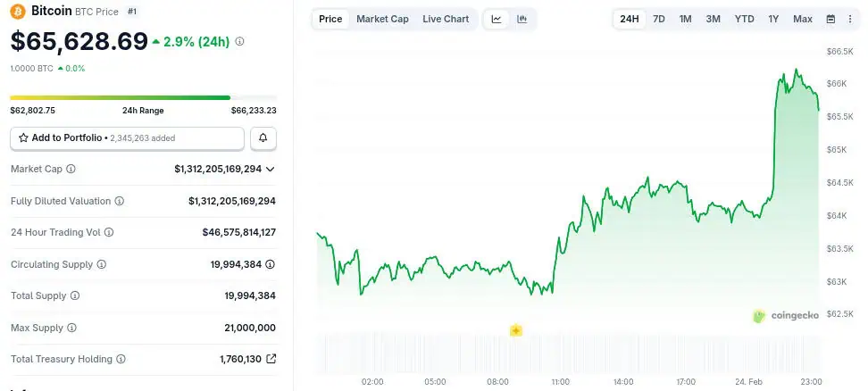Switch to the Market Cap tab

point(382,19)
